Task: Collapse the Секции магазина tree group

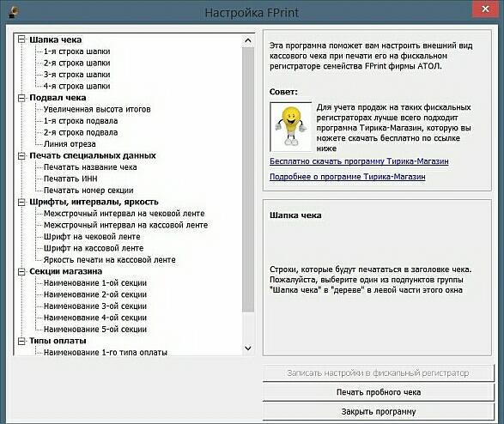Action: point(21,272)
